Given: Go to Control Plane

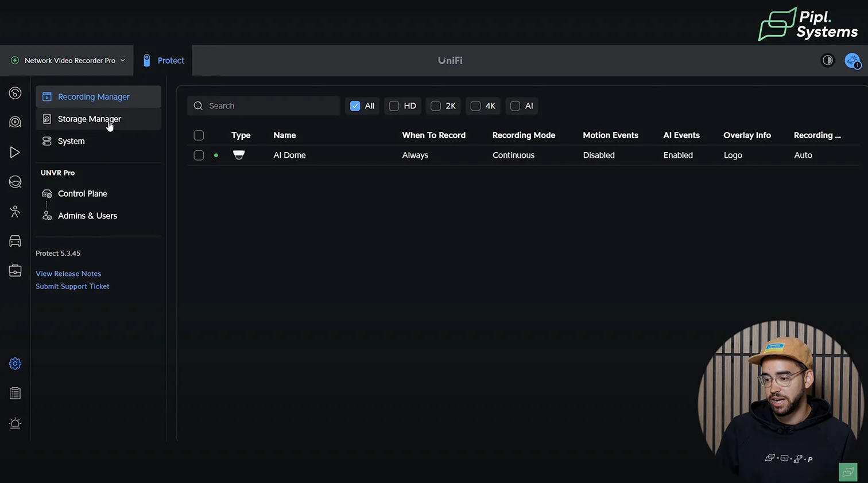Looking at the screenshot, I should point(82,194).
